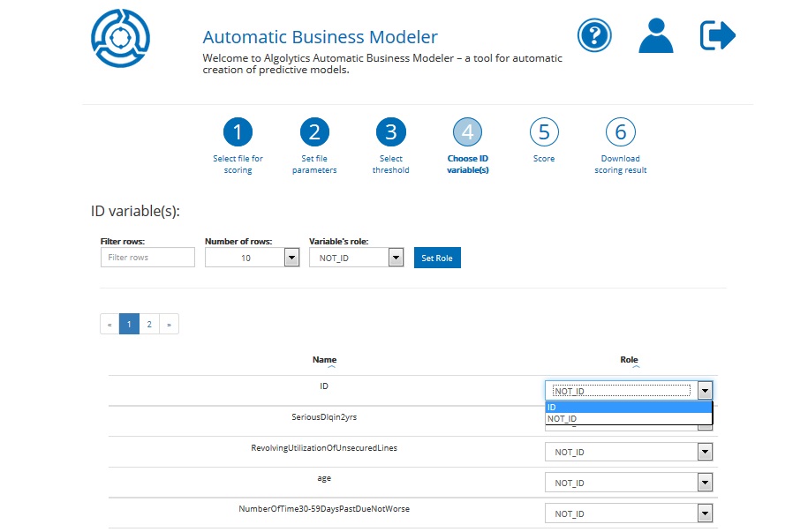808x532 pixels.
Task: Sort by Name column arrow
Action: [x=331, y=367]
